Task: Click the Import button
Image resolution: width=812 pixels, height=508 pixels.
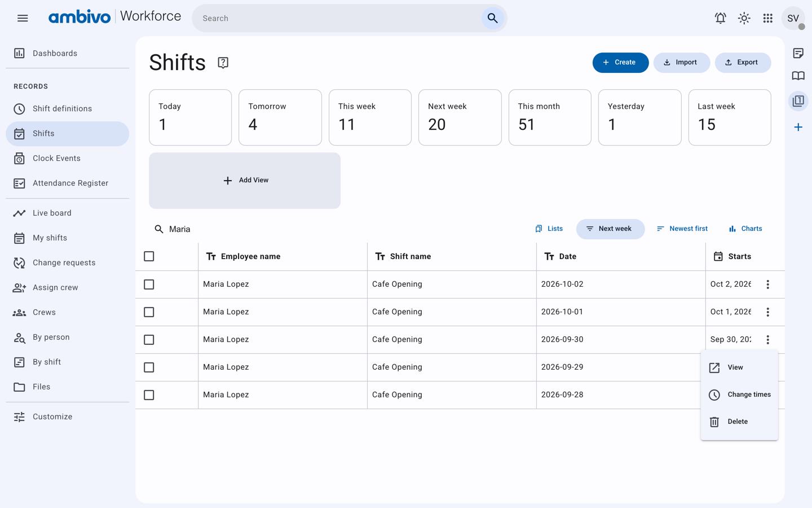Action: 681,63
